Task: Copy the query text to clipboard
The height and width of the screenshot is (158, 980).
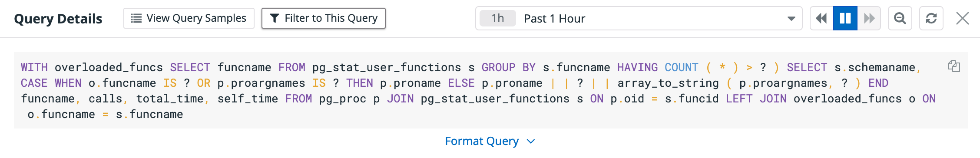Action: pos(954,66)
